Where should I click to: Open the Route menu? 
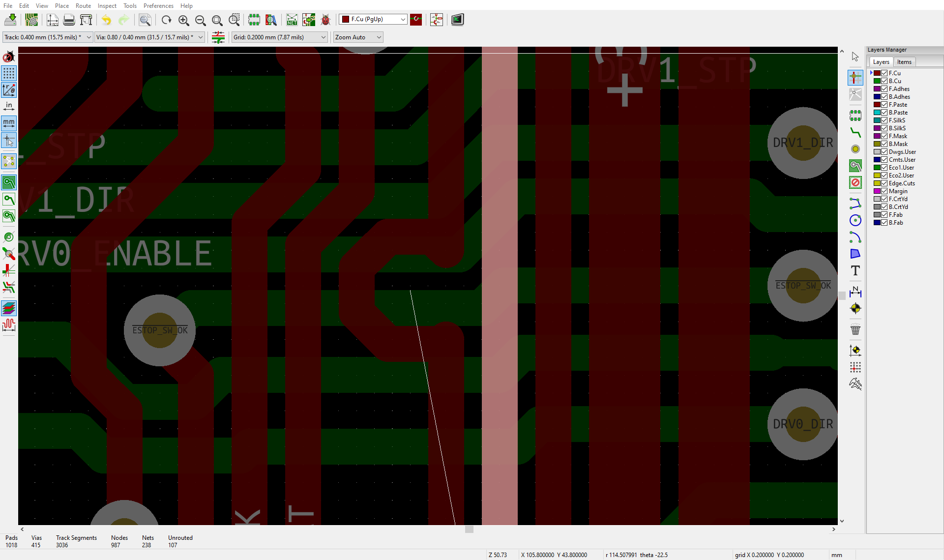[x=83, y=5]
